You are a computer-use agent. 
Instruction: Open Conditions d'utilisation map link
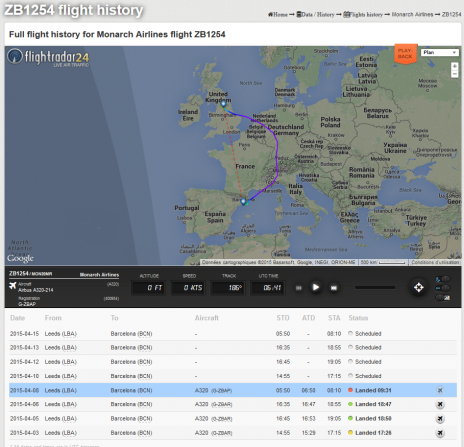click(435, 262)
